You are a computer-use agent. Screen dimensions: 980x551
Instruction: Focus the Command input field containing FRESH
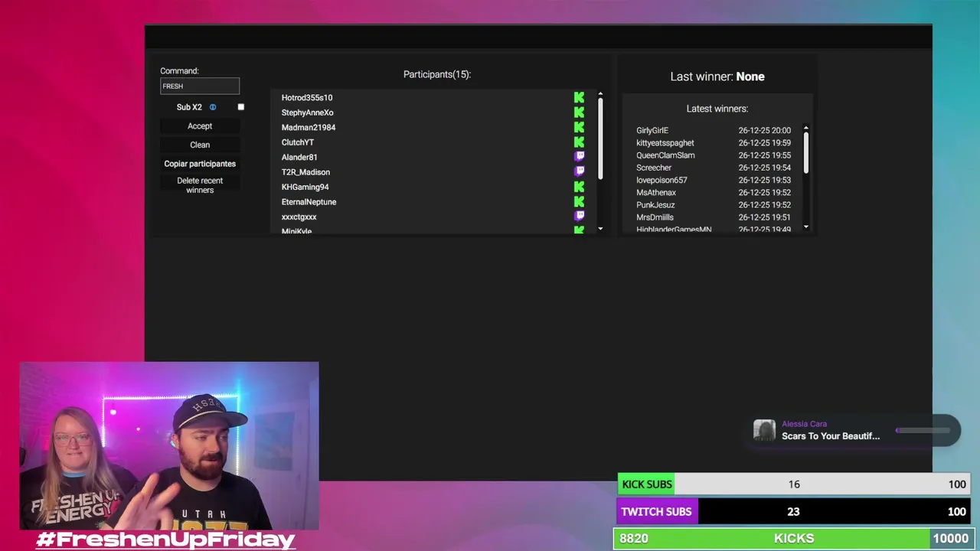(200, 86)
